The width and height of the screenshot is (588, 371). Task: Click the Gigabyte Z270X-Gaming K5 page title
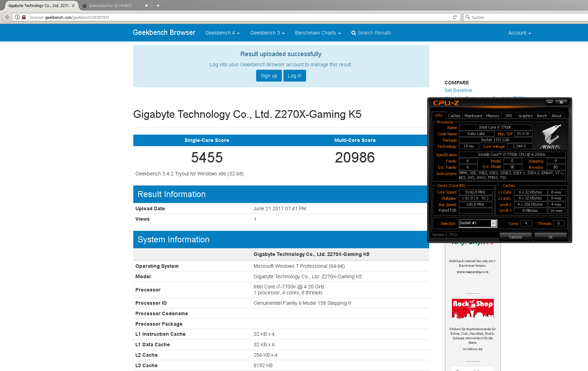click(x=247, y=114)
